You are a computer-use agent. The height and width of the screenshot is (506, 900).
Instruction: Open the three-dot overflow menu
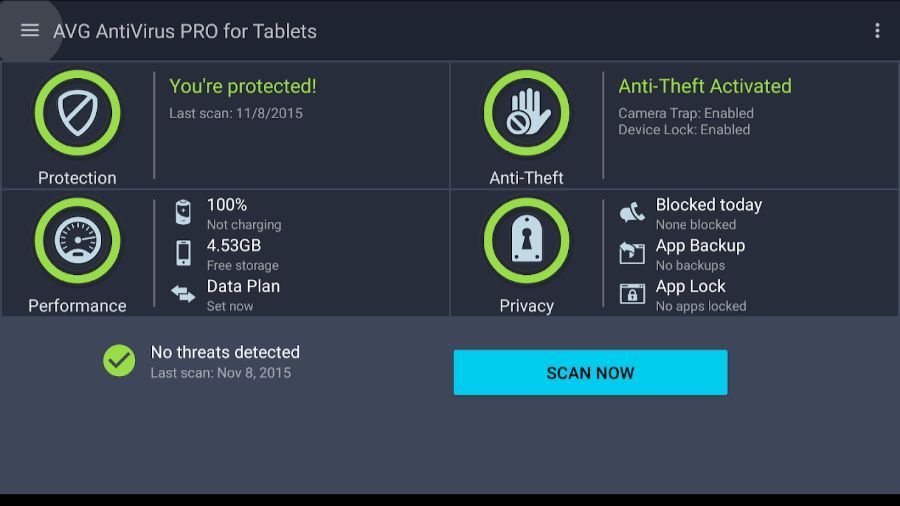coord(877,31)
